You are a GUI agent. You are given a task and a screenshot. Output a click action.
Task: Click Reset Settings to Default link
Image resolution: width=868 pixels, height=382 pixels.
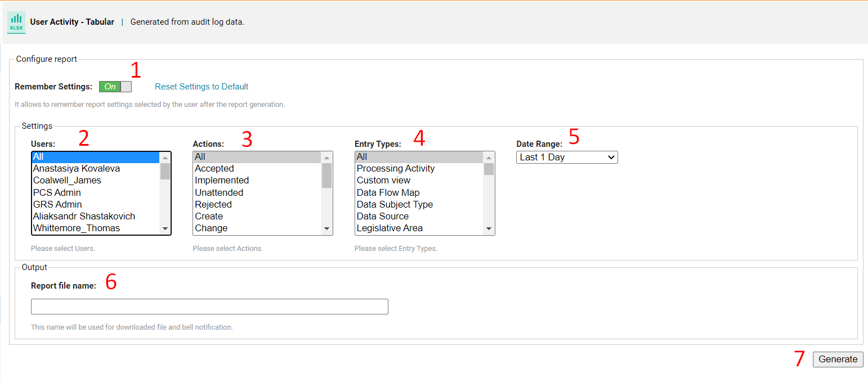coord(202,87)
